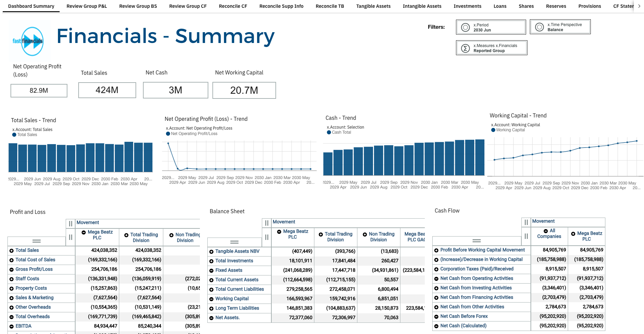Click Working Capital legend color dot
644x334 pixels.
493,130
